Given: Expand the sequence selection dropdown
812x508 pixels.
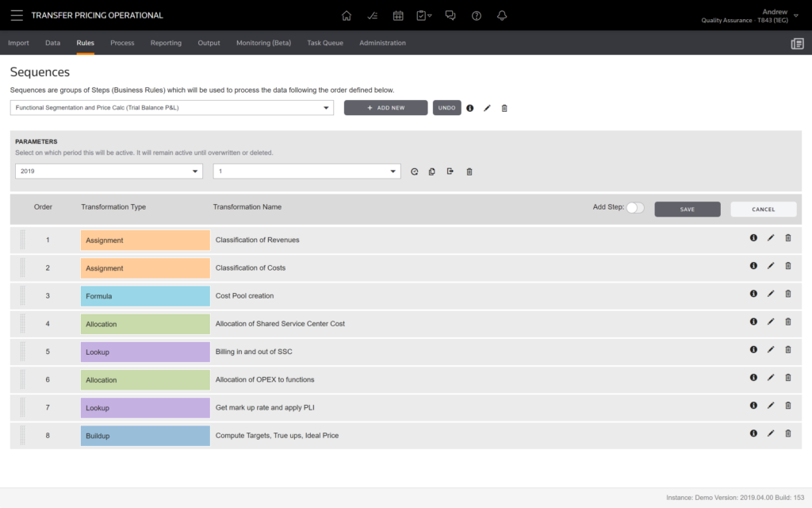Looking at the screenshot, I should (172, 108).
